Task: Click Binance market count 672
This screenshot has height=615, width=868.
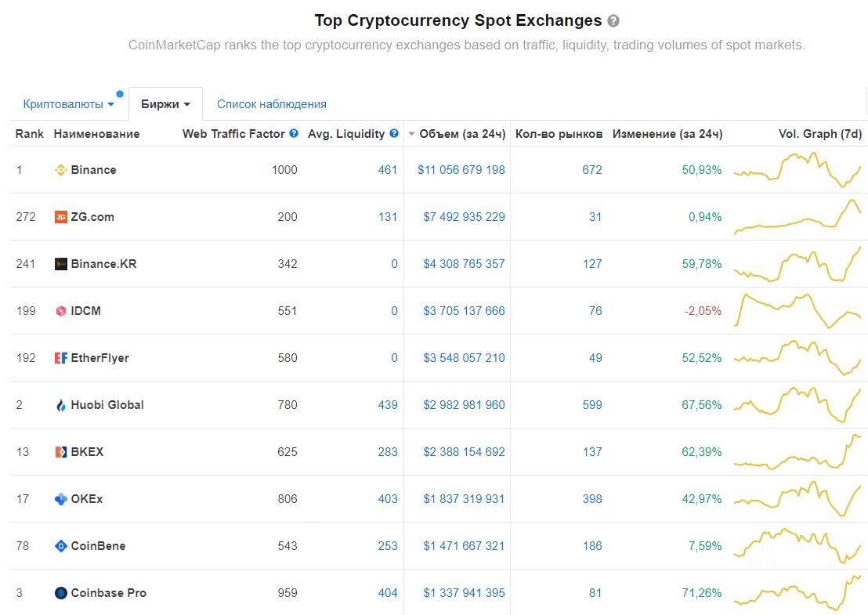Action: tap(591, 170)
